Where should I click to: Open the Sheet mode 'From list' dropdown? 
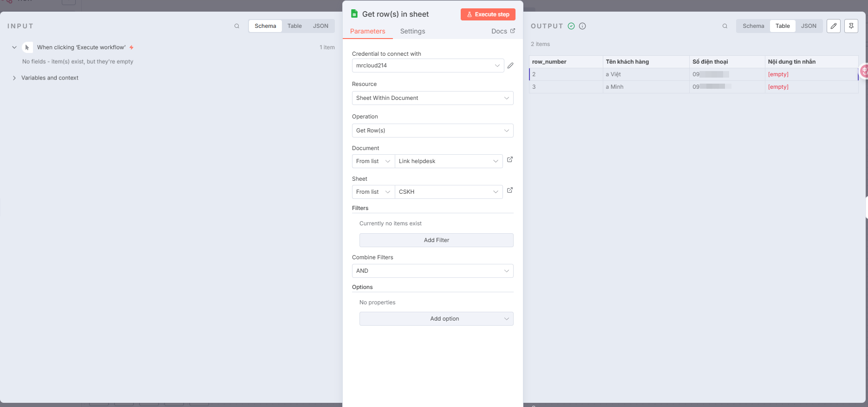[x=373, y=192]
